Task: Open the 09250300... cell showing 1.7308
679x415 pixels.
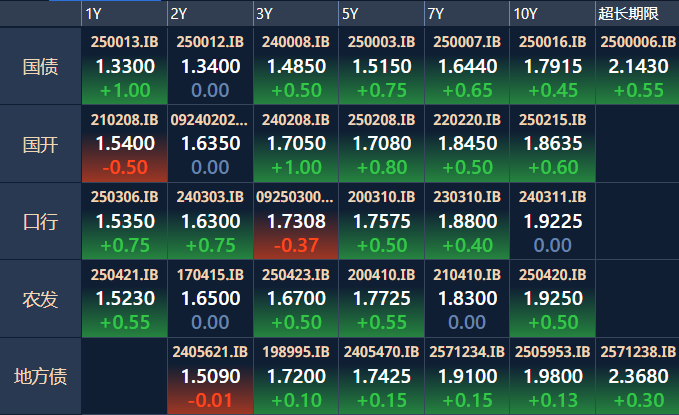Action: (296, 221)
